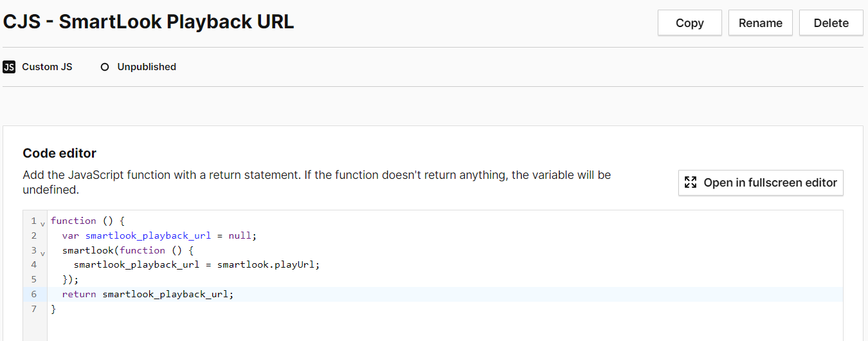868x341 pixels.
Task: Click the Unpublished status text
Action: tap(147, 67)
